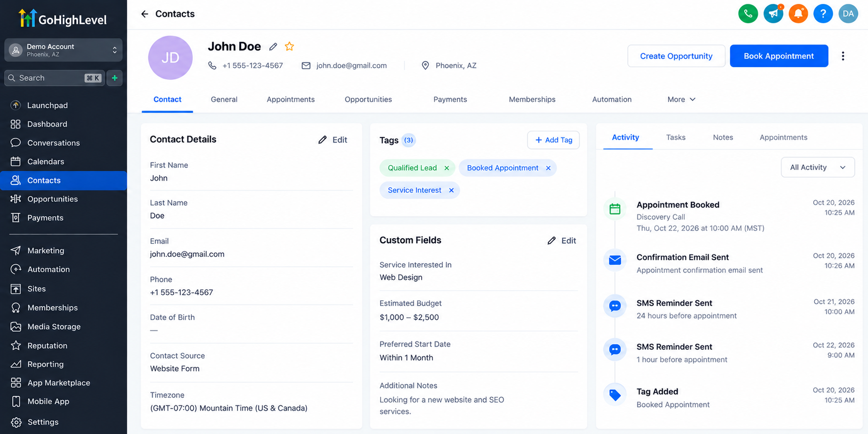Edit the Contact Details section
Screen dimensions: 868x434
tap(333, 140)
